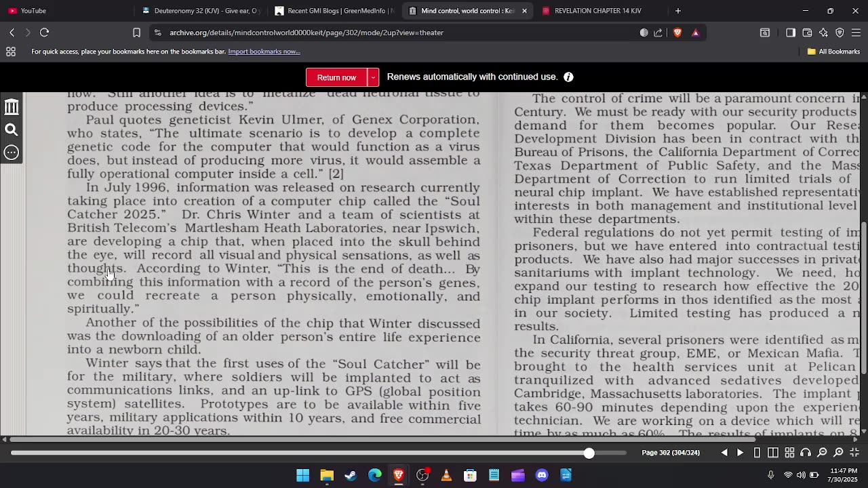Open OBS Studio from taskbar
Image resolution: width=868 pixels, height=488 pixels.
422,476
